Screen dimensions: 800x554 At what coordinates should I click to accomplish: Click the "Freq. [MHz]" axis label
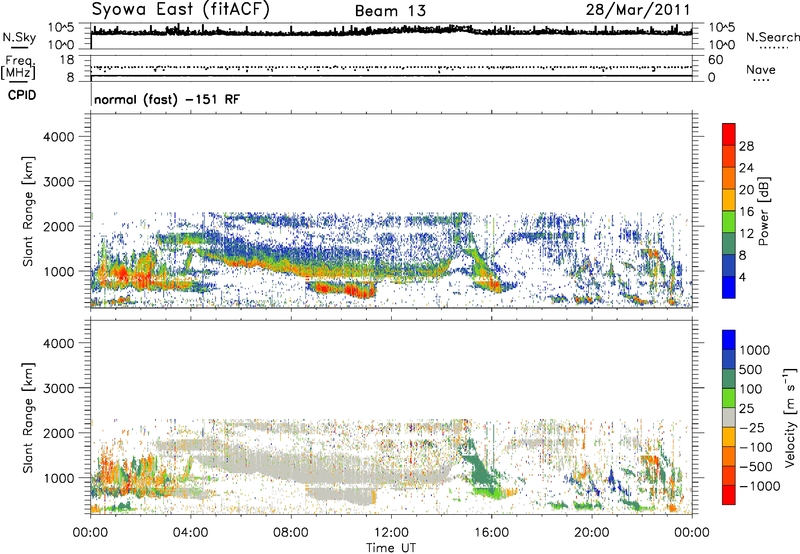(18, 68)
